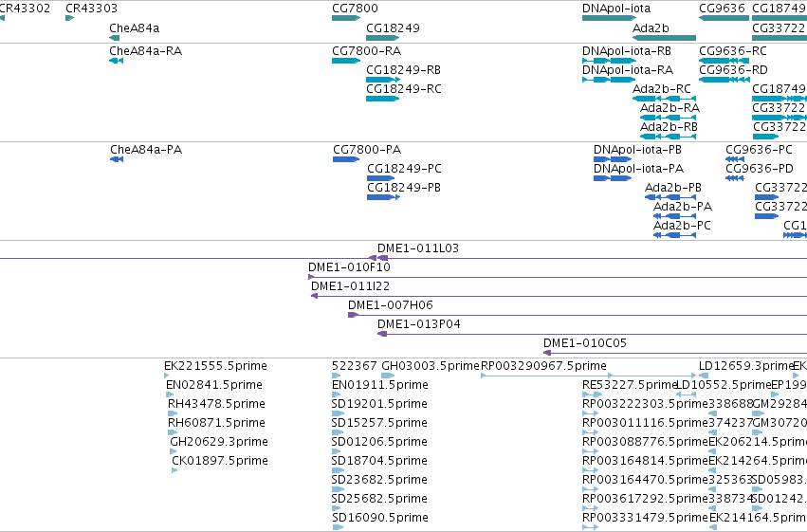Viewport: 807px width, 532px height.
Task: Select BAC clone DME1-011I22
Action: [x=351, y=286]
